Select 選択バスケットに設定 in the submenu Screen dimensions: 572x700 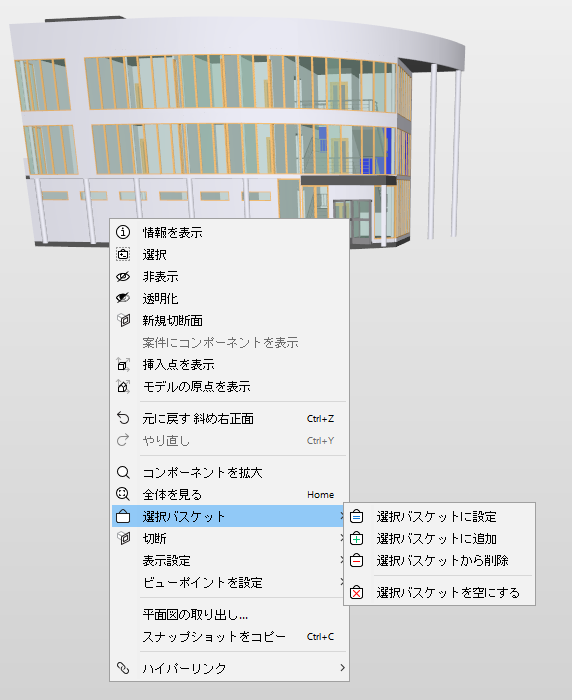(439, 517)
